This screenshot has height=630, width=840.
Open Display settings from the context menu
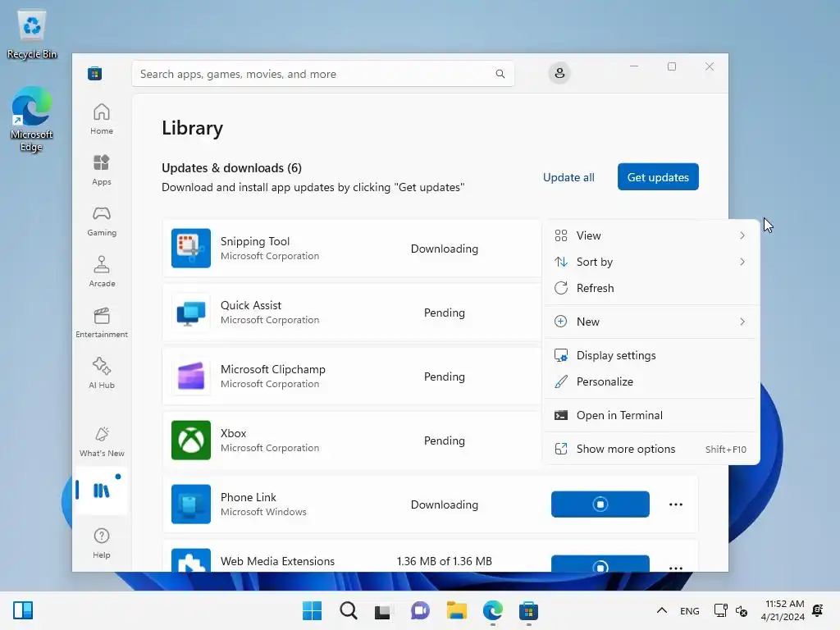coord(651,355)
